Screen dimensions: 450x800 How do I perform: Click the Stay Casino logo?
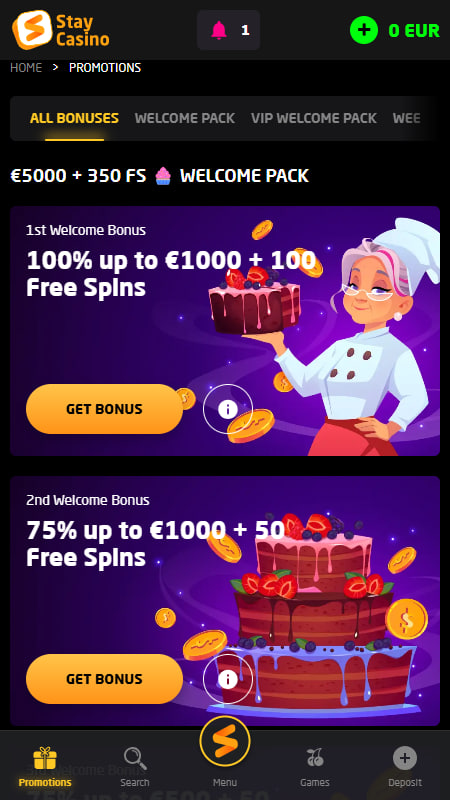tap(61, 30)
